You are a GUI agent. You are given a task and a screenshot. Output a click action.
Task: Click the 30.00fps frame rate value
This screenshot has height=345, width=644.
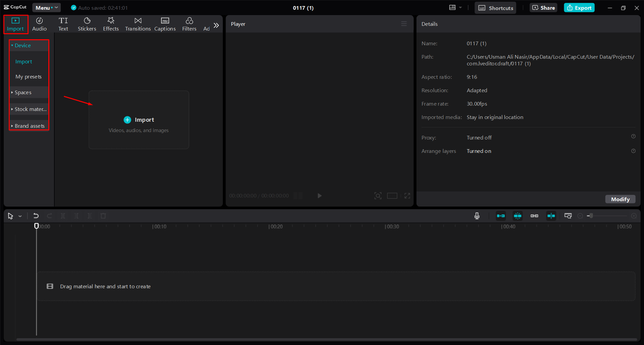tap(477, 104)
